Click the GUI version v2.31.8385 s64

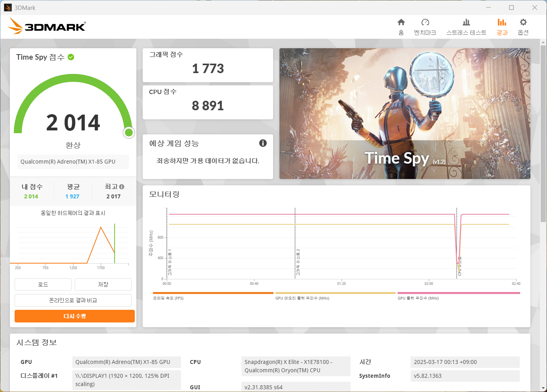296,387
